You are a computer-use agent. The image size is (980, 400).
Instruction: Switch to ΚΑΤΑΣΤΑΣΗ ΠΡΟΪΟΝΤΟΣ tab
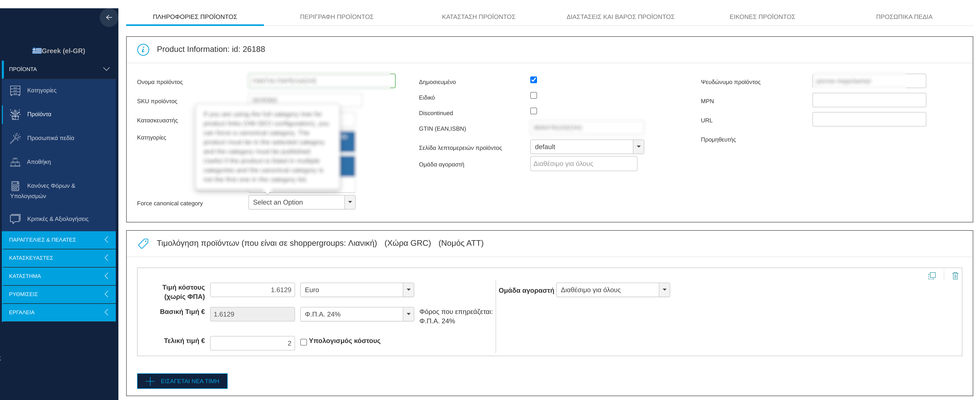tap(478, 17)
